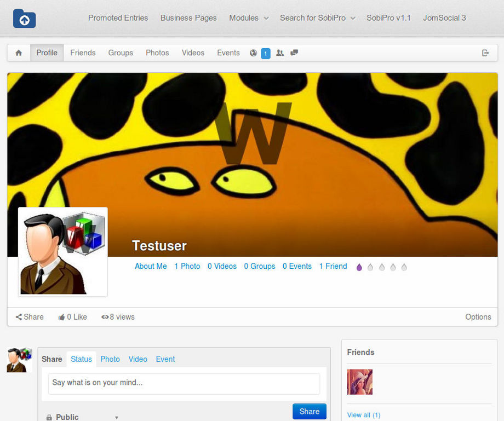Open the JomSocial 3 menu item

(x=444, y=18)
